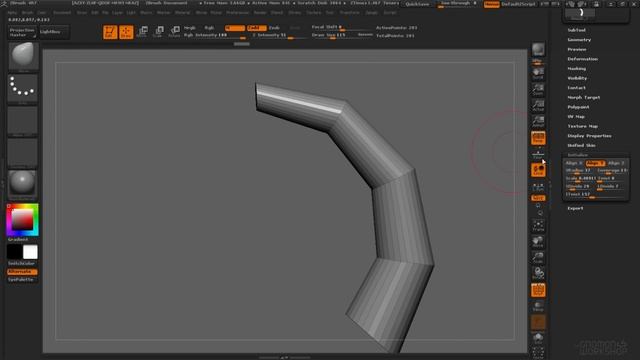Select the Move mode icon in top shelf
The width and height of the screenshot is (640, 360).
click(142, 32)
